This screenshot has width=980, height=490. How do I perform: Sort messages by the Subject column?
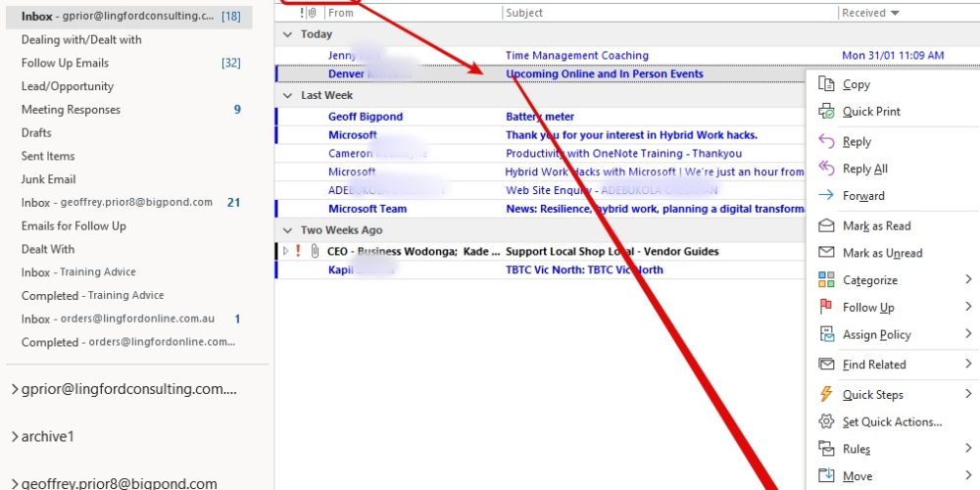(524, 13)
